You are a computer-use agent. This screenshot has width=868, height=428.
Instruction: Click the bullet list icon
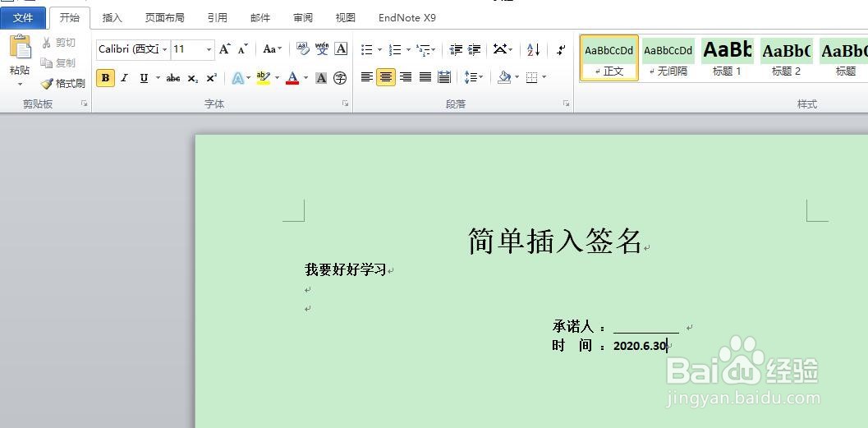366,49
